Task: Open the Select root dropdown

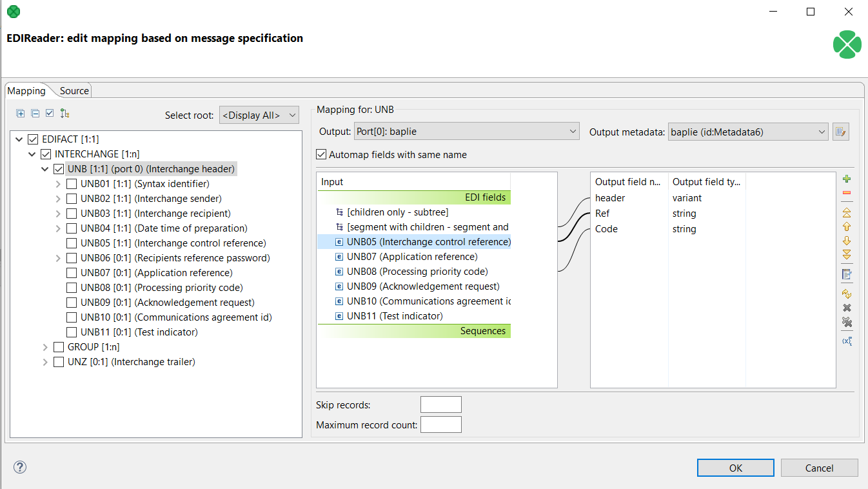Action: pos(259,115)
